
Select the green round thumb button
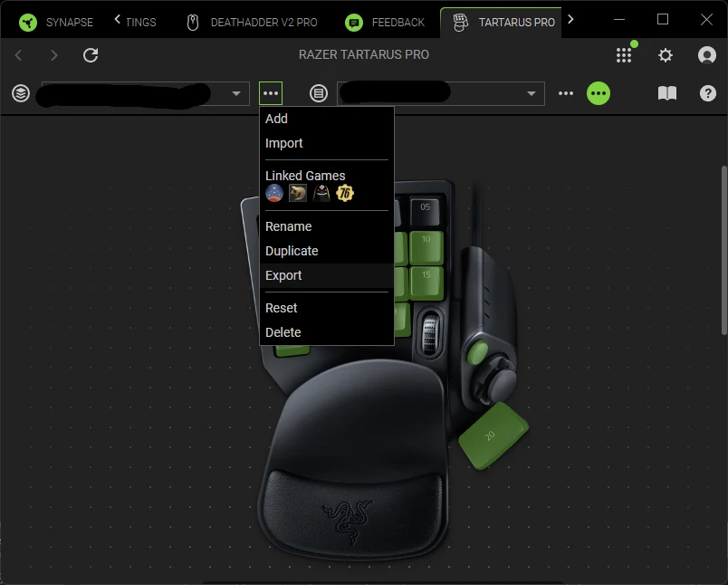[x=477, y=353]
